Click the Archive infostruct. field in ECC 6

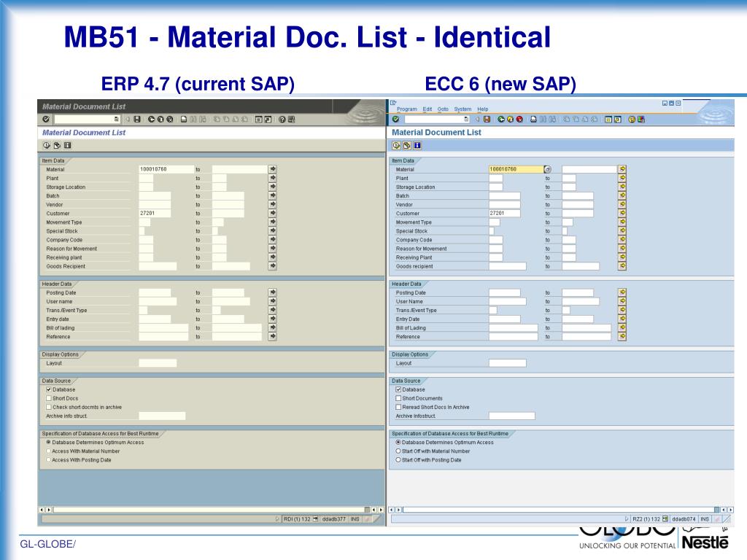click(512, 416)
